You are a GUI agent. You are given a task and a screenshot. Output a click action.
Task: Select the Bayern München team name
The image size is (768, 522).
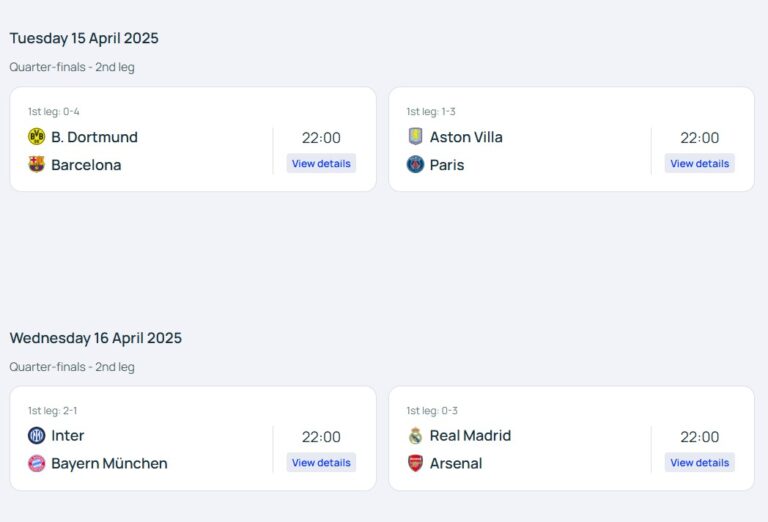coord(109,464)
